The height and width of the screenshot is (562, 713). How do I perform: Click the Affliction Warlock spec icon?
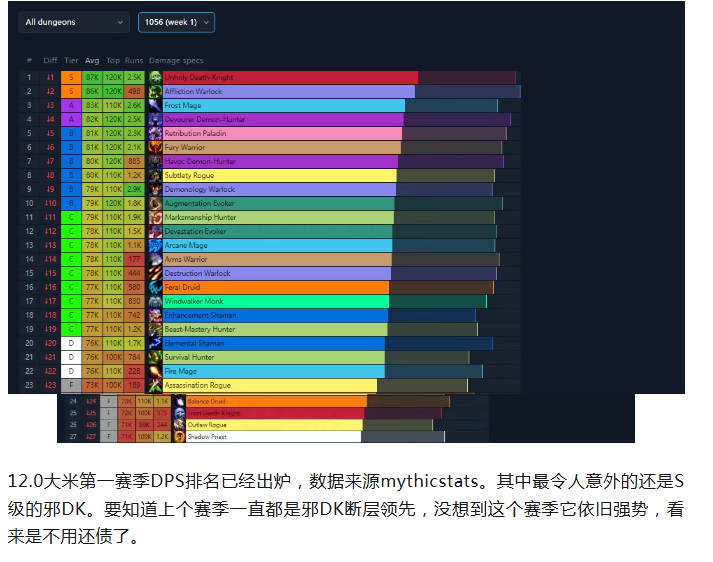tap(155, 91)
